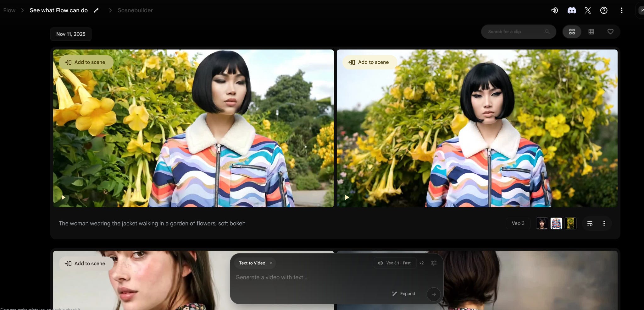Click the reuse prompt icon for garden clip
Screen dimensions: 644x310
click(590, 223)
